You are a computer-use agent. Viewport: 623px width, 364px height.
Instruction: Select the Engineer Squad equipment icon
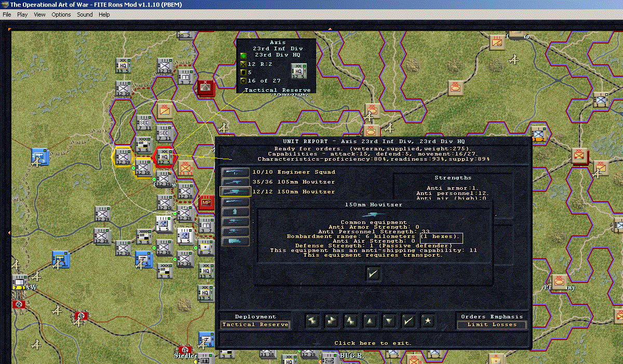tap(234, 172)
